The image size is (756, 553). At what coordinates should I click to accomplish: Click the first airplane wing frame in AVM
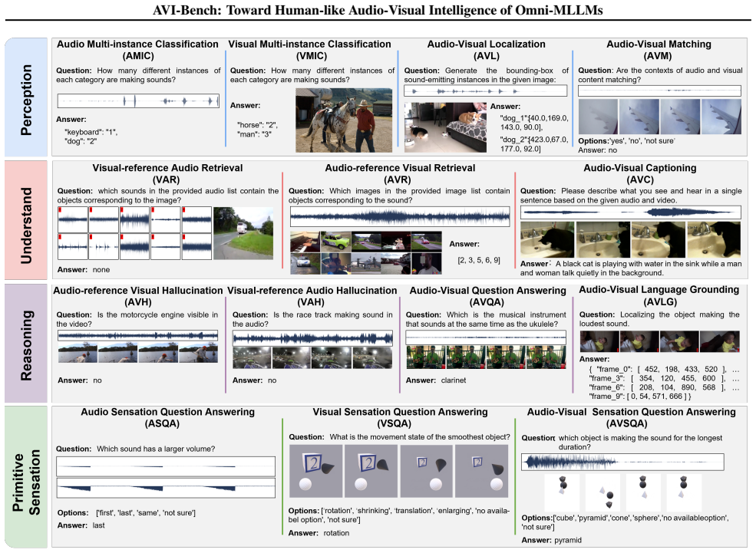598,117
